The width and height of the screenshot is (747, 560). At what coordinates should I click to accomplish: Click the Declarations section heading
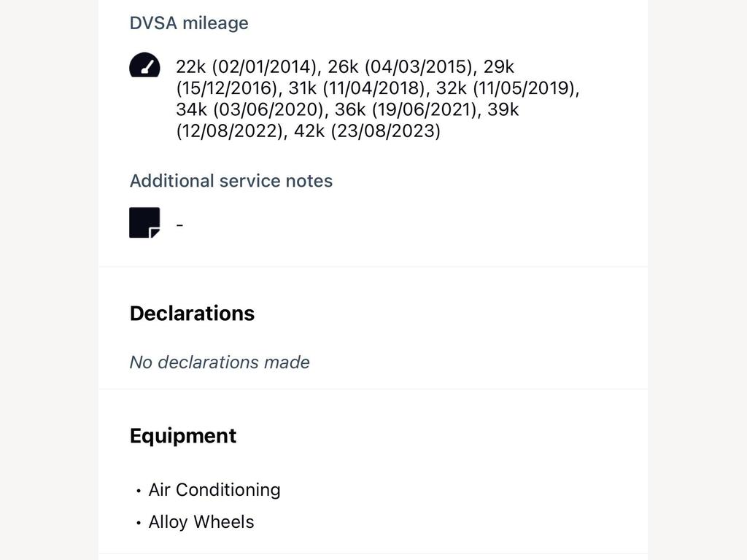point(192,314)
